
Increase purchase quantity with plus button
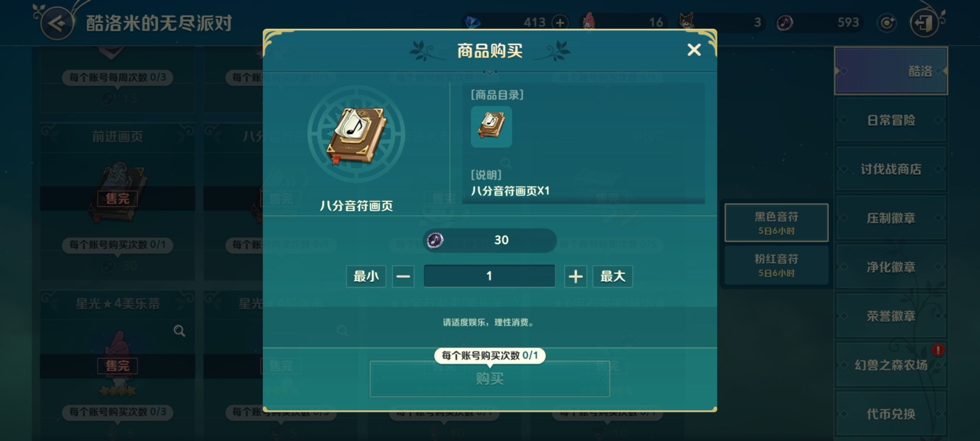coord(575,276)
